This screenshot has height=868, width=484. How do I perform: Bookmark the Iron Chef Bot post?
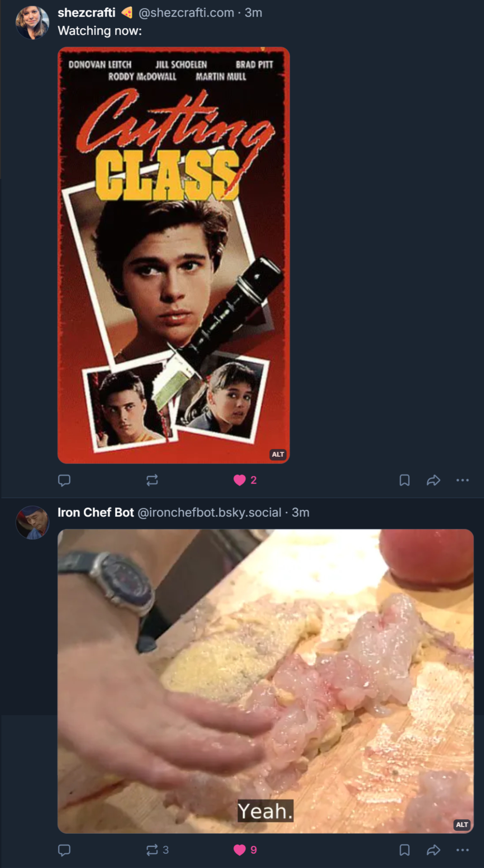coord(405,850)
